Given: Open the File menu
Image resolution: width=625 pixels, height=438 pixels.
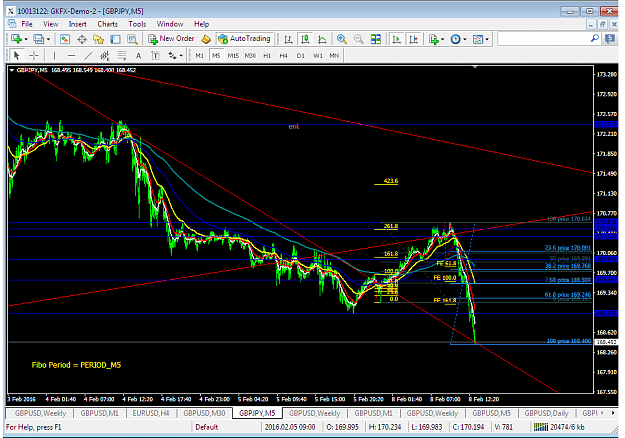Looking at the screenshot, I should coord(27,24).
